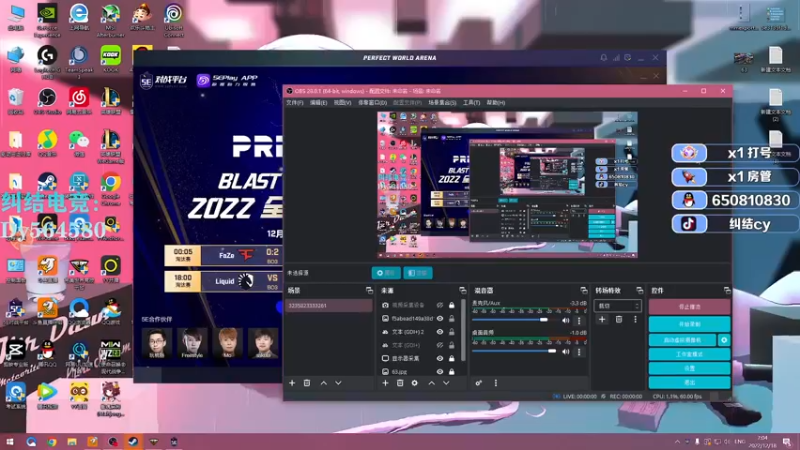Click 启动虚拟摄像机 virtual camera button
Screen dimensions: 800x450
(x=682, y=340)
